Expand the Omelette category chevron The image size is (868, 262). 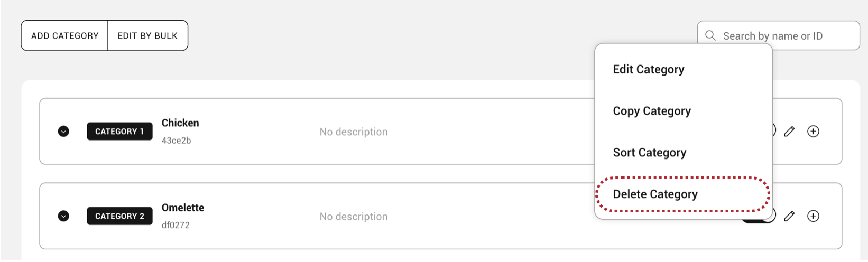tap(63, 216)
